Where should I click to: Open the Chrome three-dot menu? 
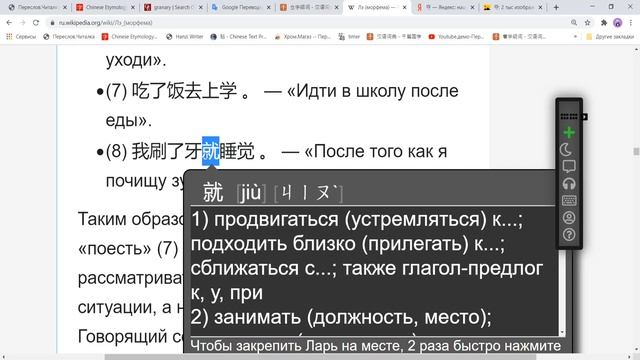(x=631, y=23)
